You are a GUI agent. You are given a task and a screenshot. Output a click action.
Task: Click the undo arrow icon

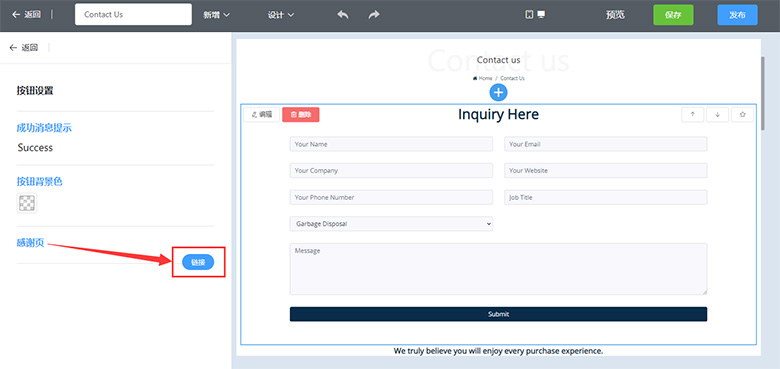click(x=343, y=14)
